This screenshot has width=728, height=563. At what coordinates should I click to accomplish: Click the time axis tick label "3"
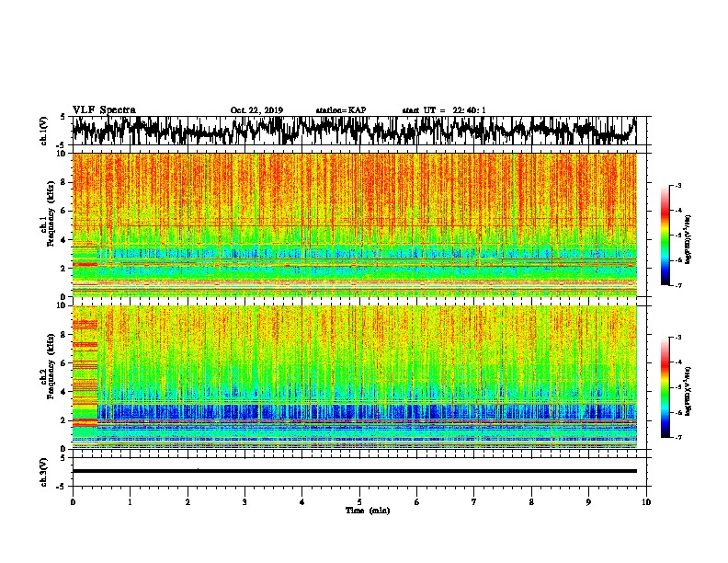coord(245,502)
